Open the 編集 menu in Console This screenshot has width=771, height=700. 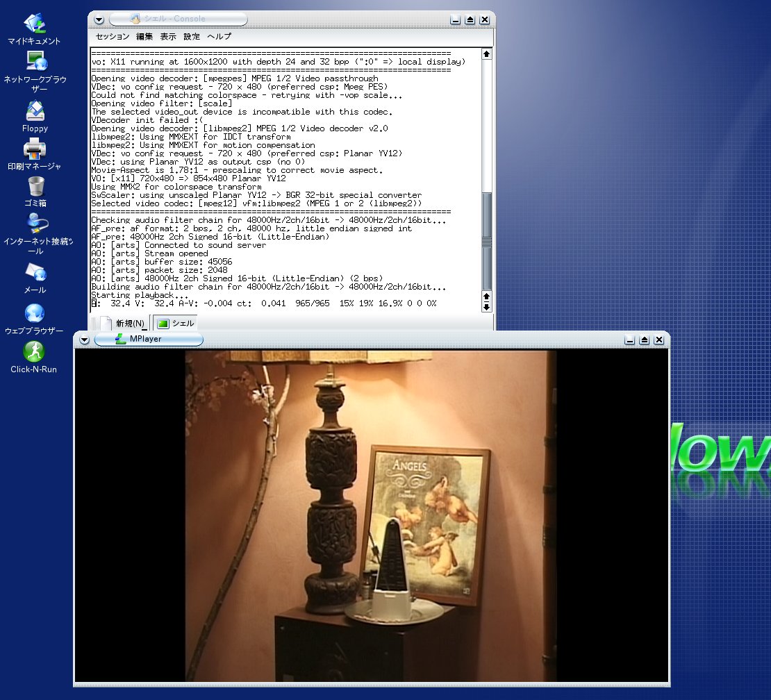(x=144, y=36)
